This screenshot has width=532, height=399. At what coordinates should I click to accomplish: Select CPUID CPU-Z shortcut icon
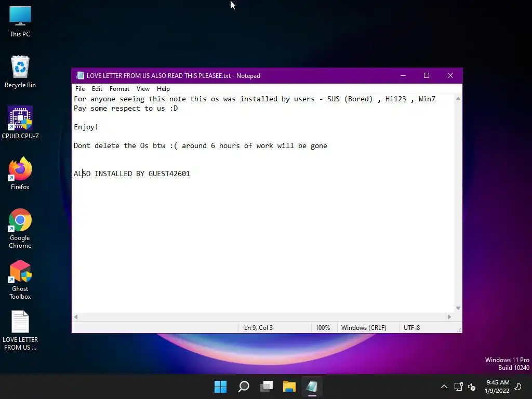click(20, 123)
